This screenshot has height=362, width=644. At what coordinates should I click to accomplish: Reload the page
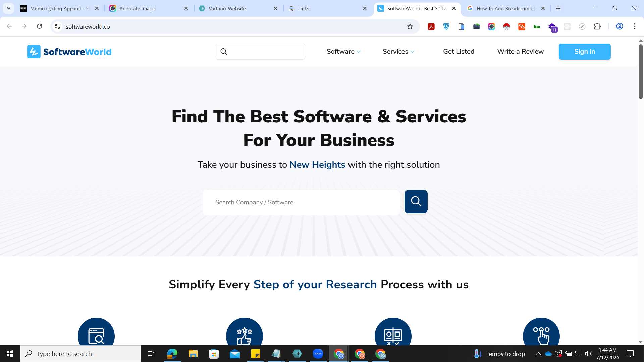click(x=39, y=26)
